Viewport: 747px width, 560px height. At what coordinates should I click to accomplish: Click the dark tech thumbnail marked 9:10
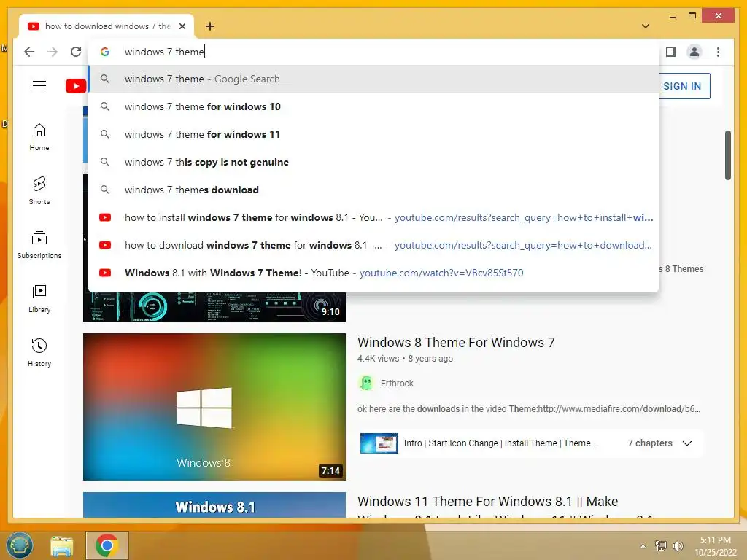coord(214,307)
